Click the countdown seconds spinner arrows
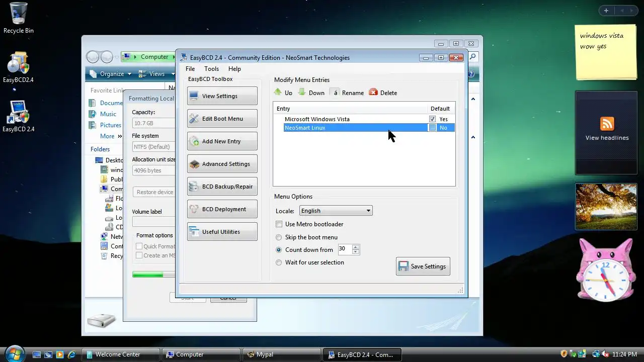644x362 pixels. (x=356, y=249)
